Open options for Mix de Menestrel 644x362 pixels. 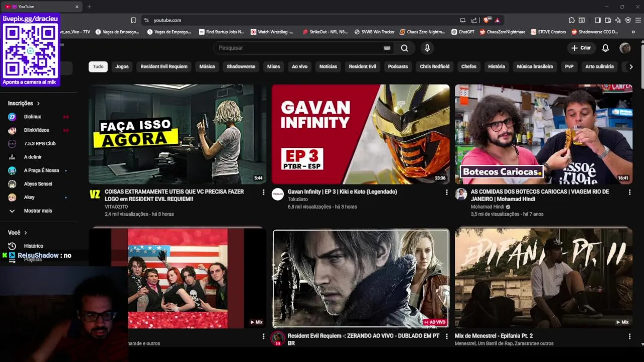[629, 336]
